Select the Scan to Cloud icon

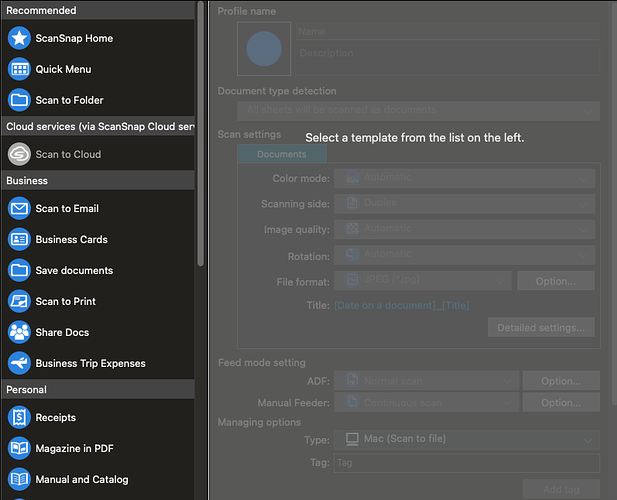point(19,154)
